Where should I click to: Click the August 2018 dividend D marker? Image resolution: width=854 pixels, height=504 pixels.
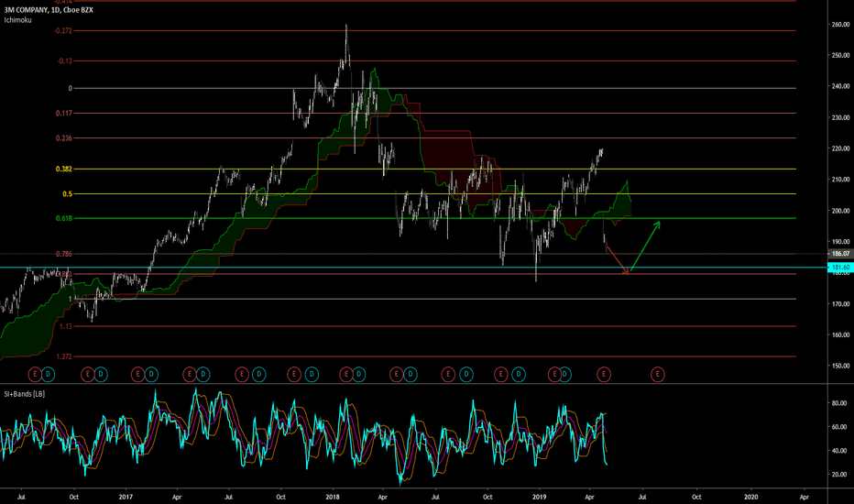click(465, 374)
